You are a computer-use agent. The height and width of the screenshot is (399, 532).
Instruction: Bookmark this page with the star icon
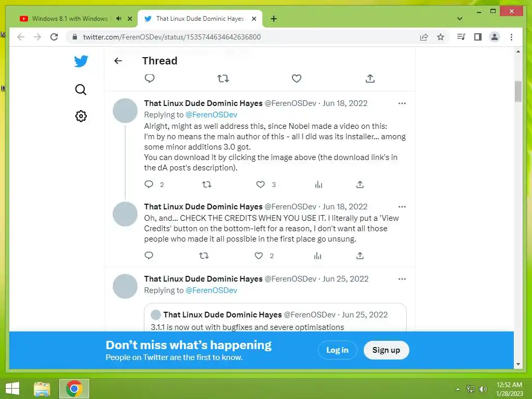coord(441,37)
